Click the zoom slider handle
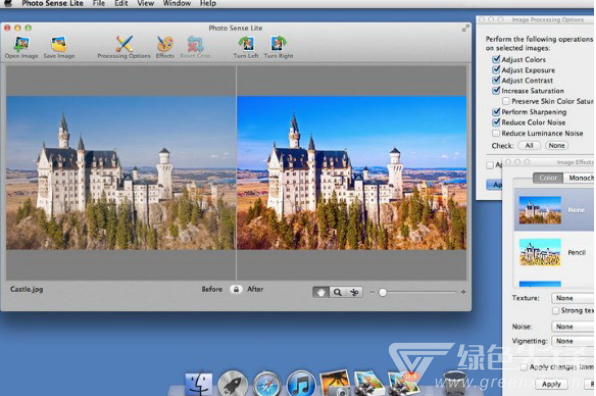Viewport: 596px width, 396px height. [383, 292]
